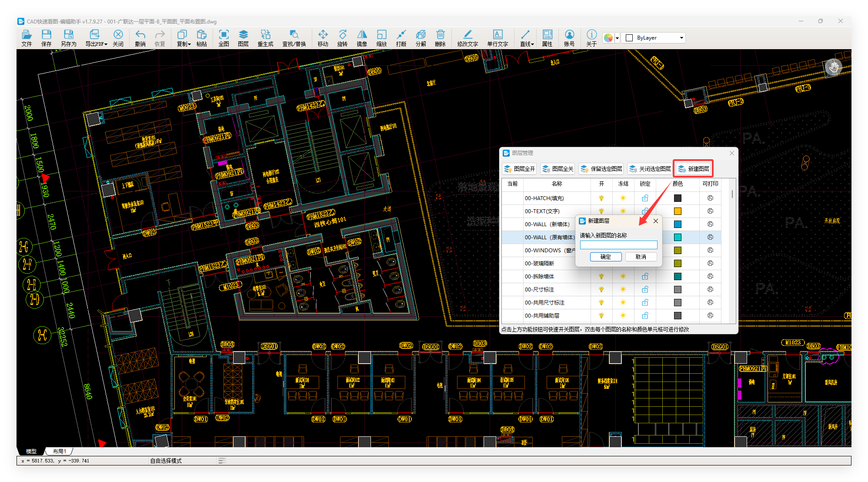
Task: Select the 打断 break tool
Action: point(401,38)
